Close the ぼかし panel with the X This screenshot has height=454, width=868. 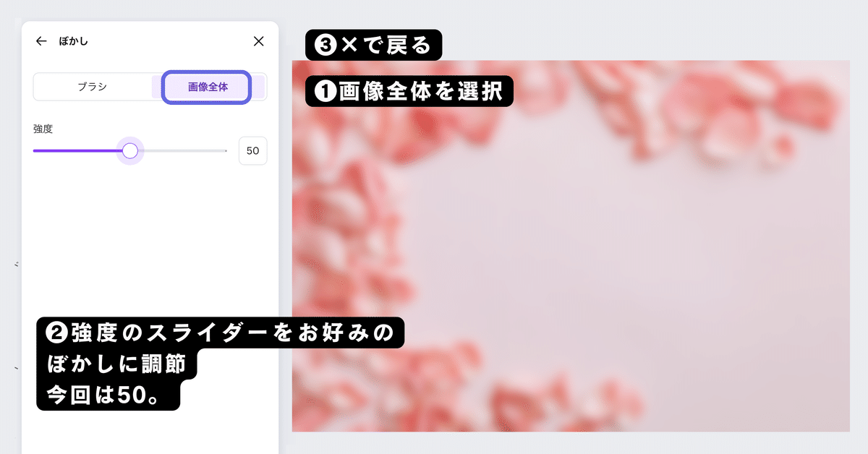[x=258, y=41]
